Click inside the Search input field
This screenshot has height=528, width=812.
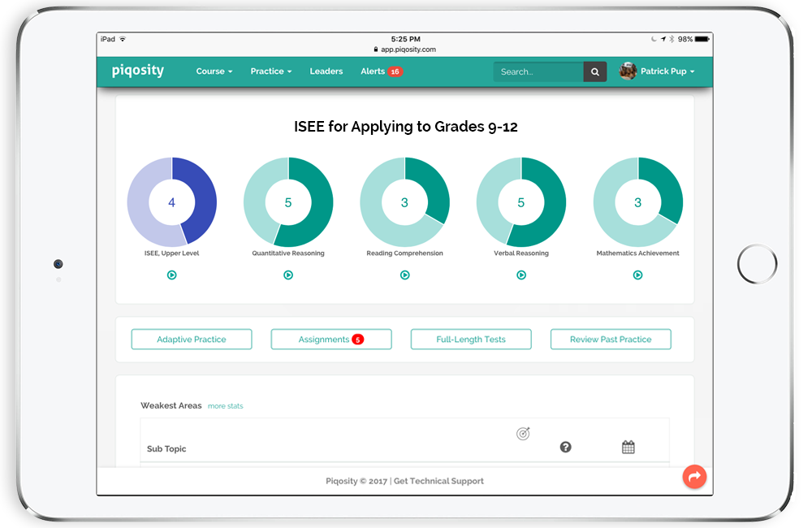click(x=538, y=71)
